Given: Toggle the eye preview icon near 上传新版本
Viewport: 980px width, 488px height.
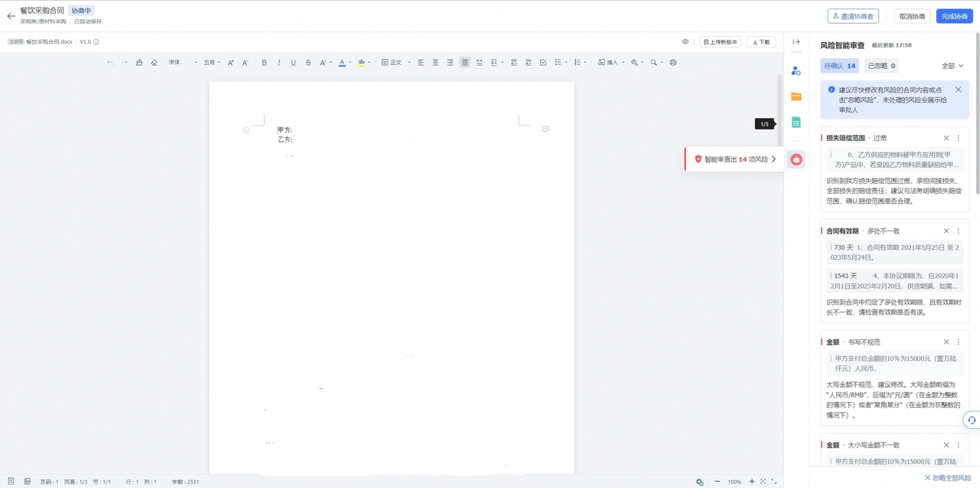Looking at the screenshot, I should 685,42.
